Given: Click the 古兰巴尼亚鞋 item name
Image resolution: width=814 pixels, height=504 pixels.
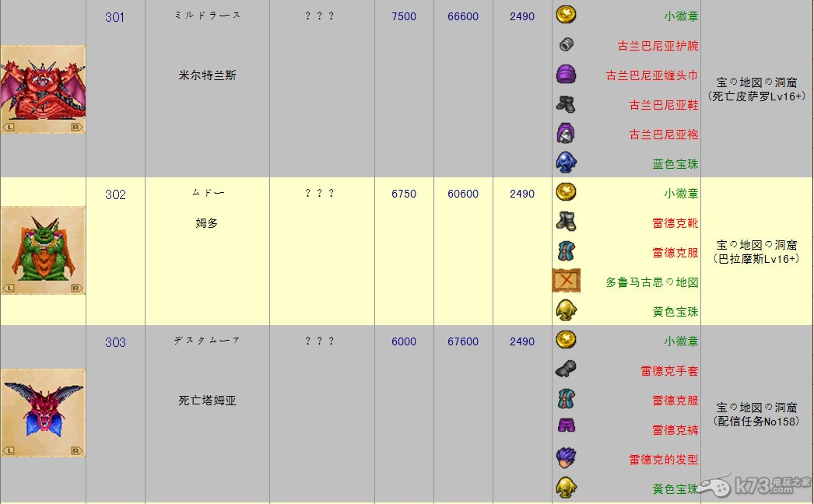Looking at the screenshot, I should pos(663,105).
